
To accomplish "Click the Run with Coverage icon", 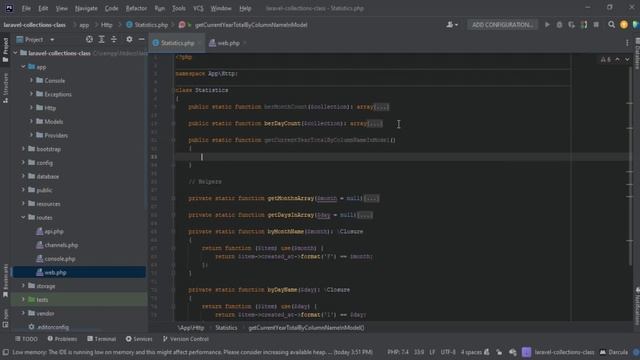I will pos(571,25).
